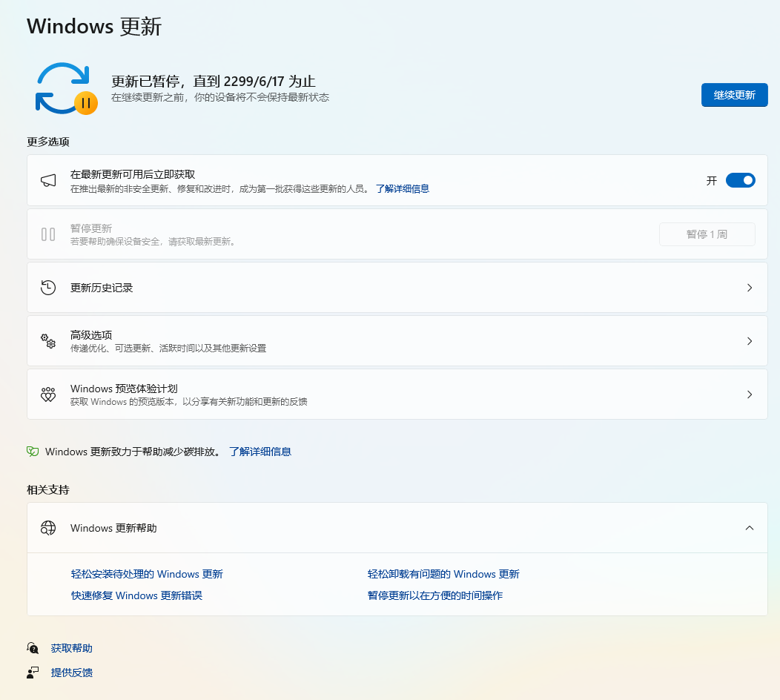The width and height of the screenshot is (780, 700).
Task: Open 快速修复 Windows 更新错误 link
Action: click(x=136, y=595)
